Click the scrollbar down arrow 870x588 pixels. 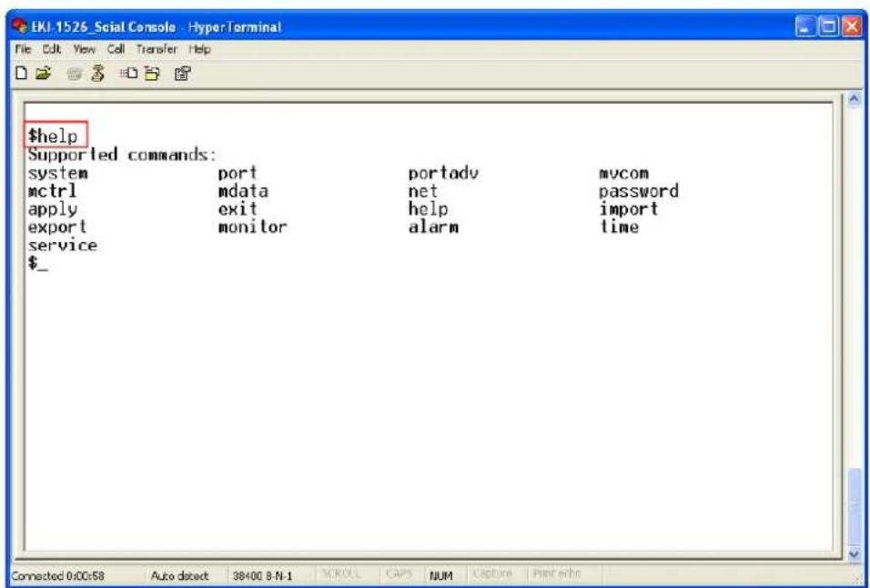coord(855,553)
